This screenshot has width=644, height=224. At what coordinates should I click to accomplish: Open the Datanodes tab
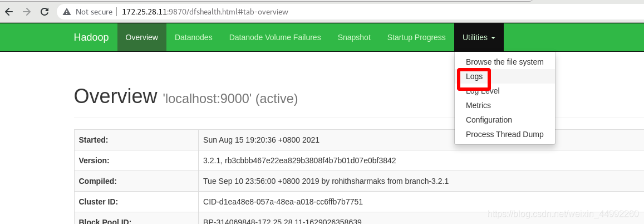coord(194,37)
